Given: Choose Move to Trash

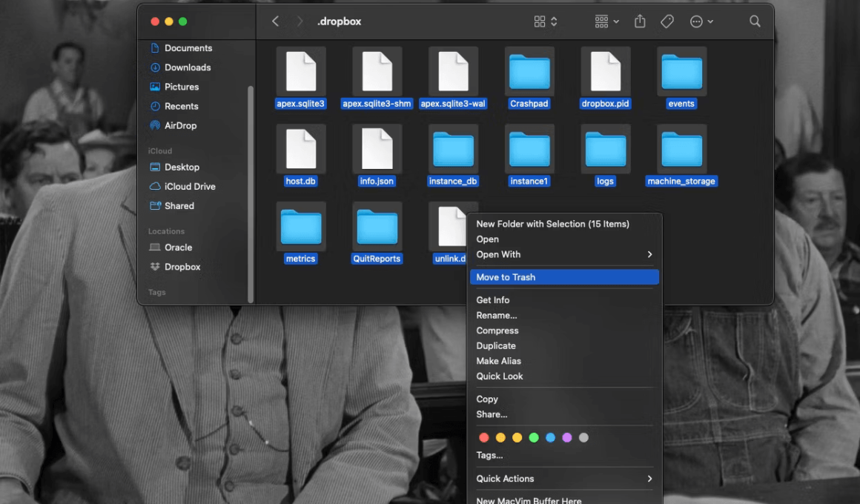Looking at the screenshot, I should 564,277.
